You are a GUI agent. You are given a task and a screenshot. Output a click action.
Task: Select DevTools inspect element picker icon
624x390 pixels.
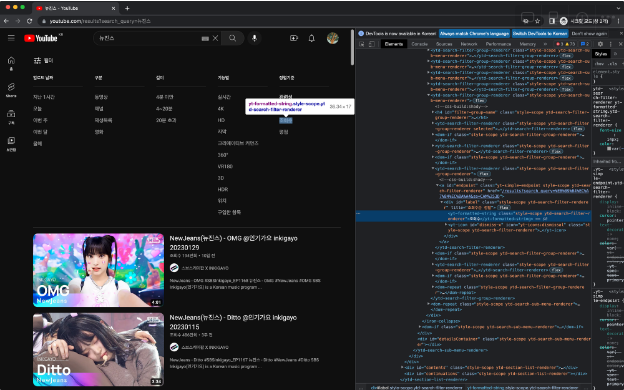click(362, 44)
